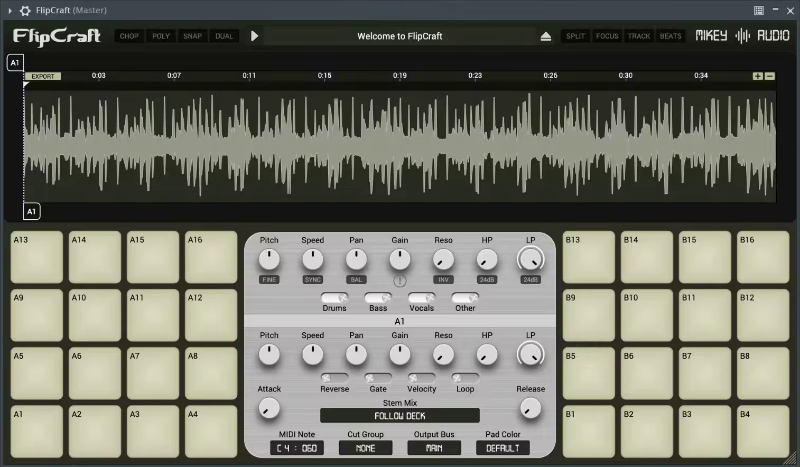800x467 pixels.
Task: Toggle the Other stem switch
Action: click(x=465, y=297)
